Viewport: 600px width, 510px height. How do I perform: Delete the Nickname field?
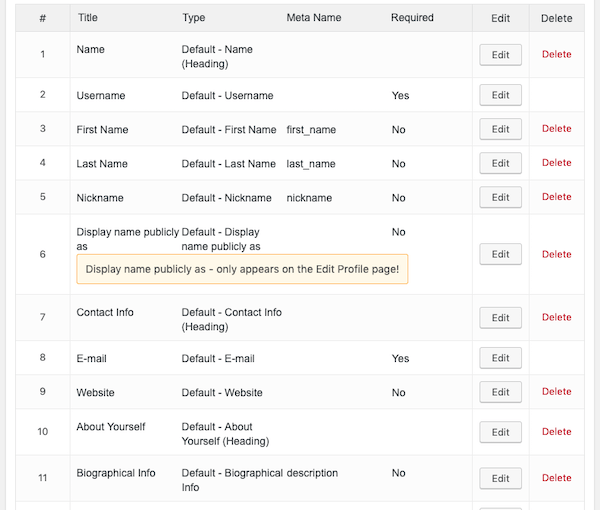point(556,197)
